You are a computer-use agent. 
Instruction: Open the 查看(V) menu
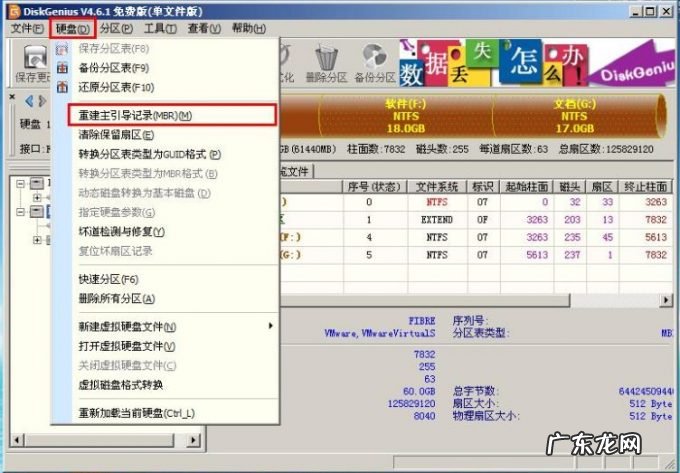(x=204, y=29)
